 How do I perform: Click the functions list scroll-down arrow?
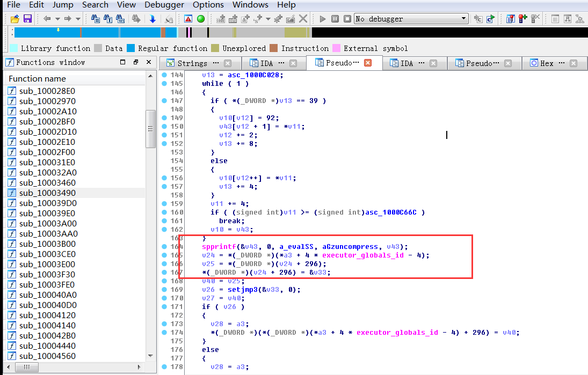150,356
